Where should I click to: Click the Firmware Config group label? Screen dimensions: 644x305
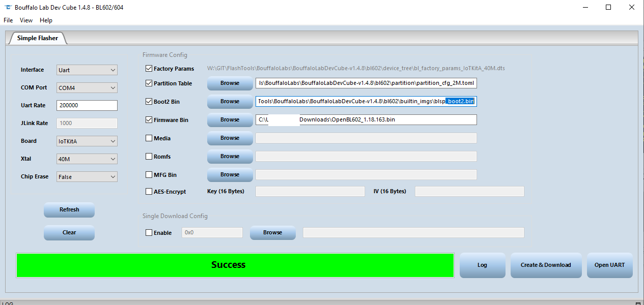(x=164, y=55)
